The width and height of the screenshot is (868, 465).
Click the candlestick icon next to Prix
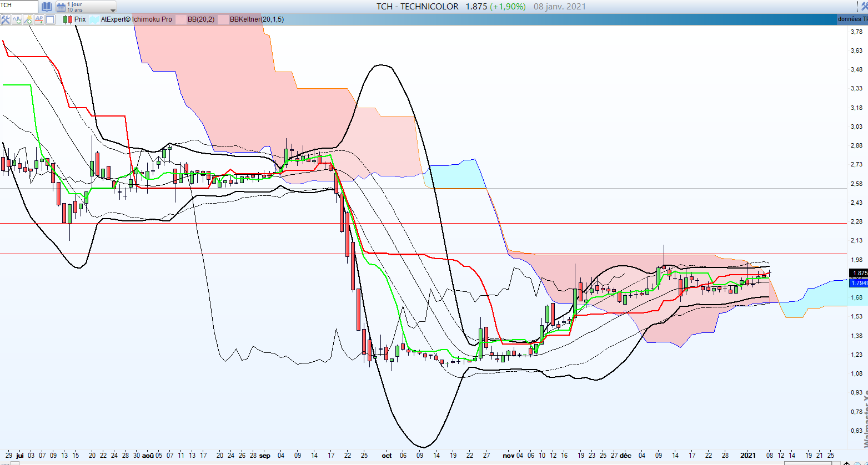click(67, 19)
